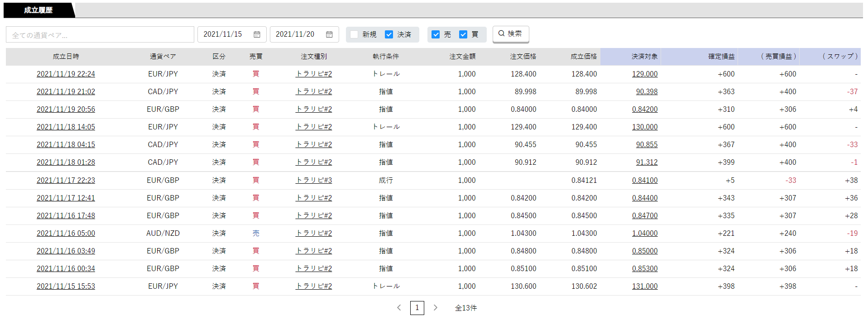Open settlement target 0.85300
This screenshot has width=868, height=320.
[645, 268]
